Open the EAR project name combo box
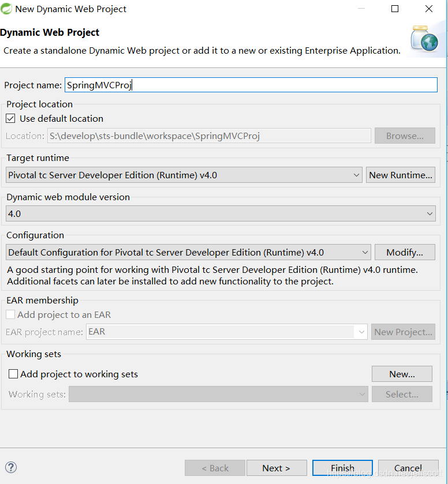Viewport: 448px width, 484px height. 227,332
